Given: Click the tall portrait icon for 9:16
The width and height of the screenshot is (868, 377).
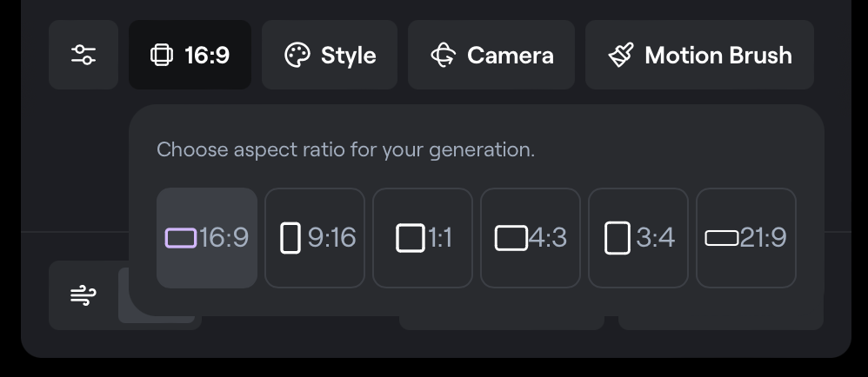Looking at the screenshot, I should (290, 238).
